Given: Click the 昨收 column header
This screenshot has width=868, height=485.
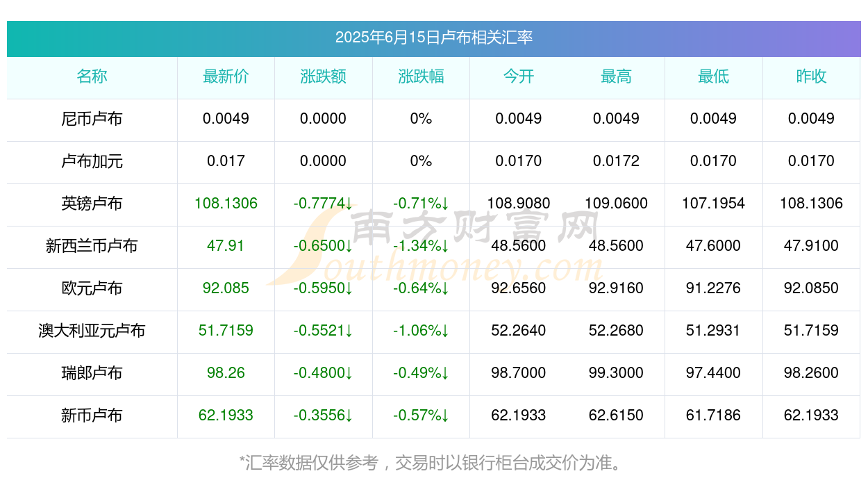Looking at the screenshot, I should coord(811,76).
